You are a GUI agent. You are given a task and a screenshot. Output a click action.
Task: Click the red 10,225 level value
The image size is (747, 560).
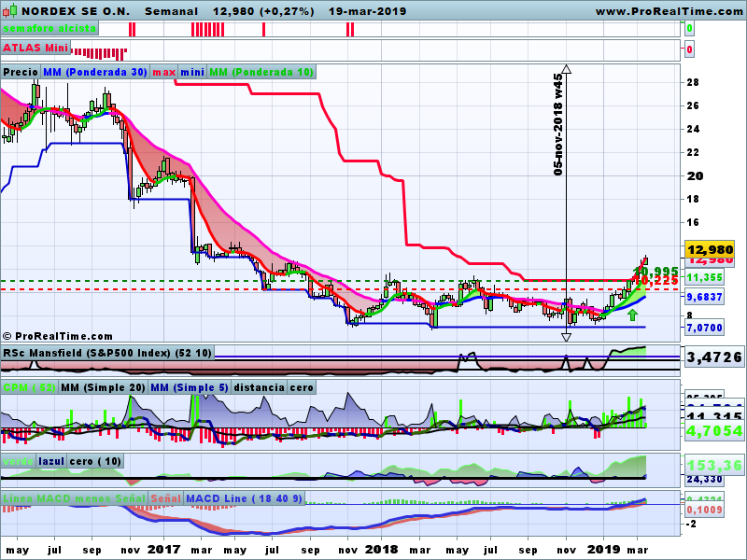(x=655, y=281)
